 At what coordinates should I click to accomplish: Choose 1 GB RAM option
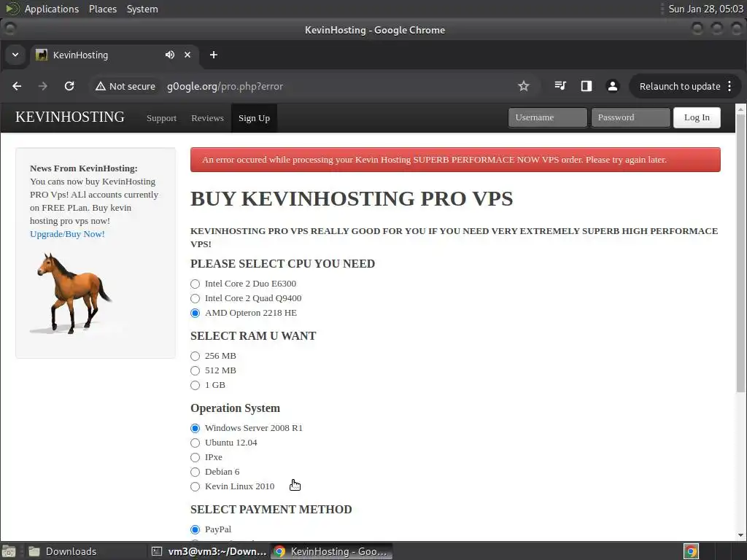195,385
